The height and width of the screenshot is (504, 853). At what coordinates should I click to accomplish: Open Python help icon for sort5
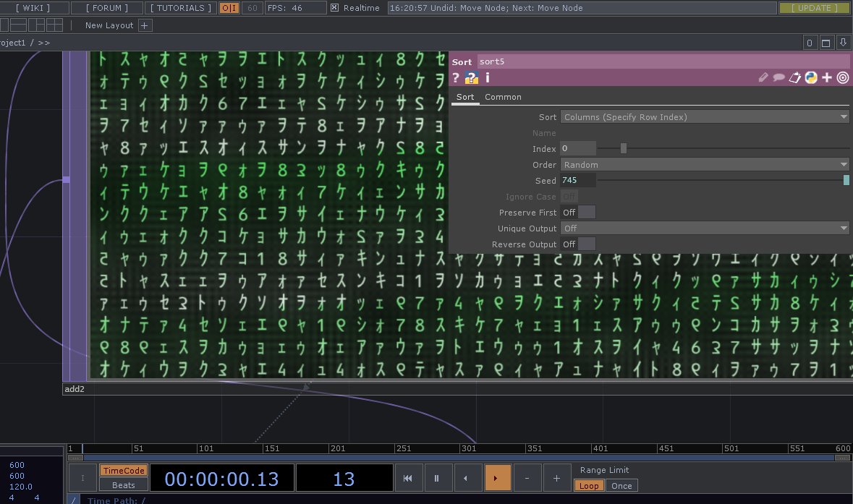tap(471, 78)
